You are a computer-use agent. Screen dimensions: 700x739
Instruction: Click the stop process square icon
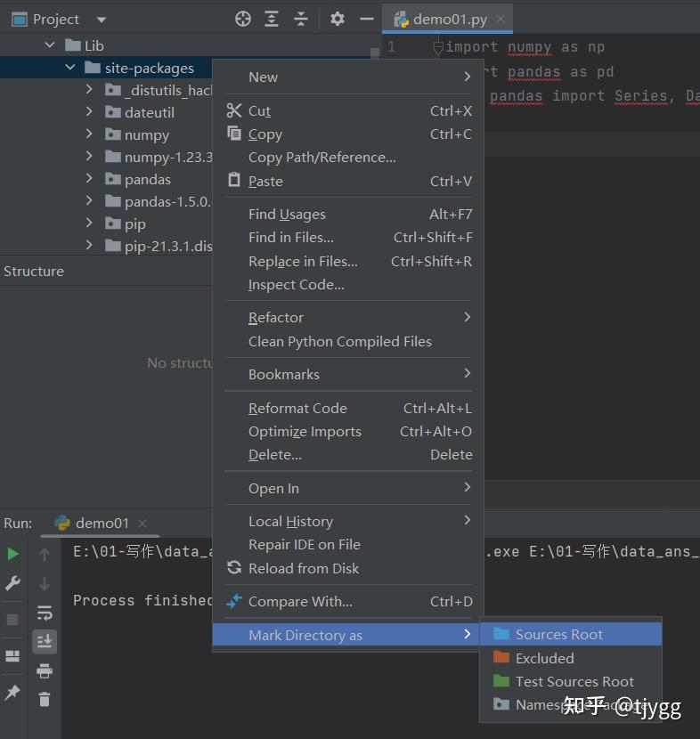click(x=12, y=620)
